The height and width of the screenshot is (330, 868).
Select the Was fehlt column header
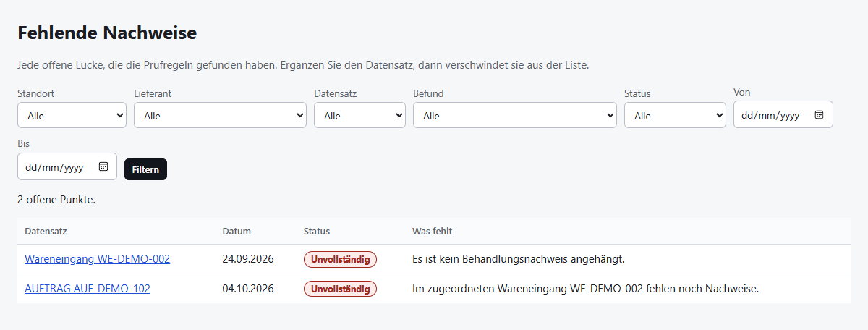(432, 232)
